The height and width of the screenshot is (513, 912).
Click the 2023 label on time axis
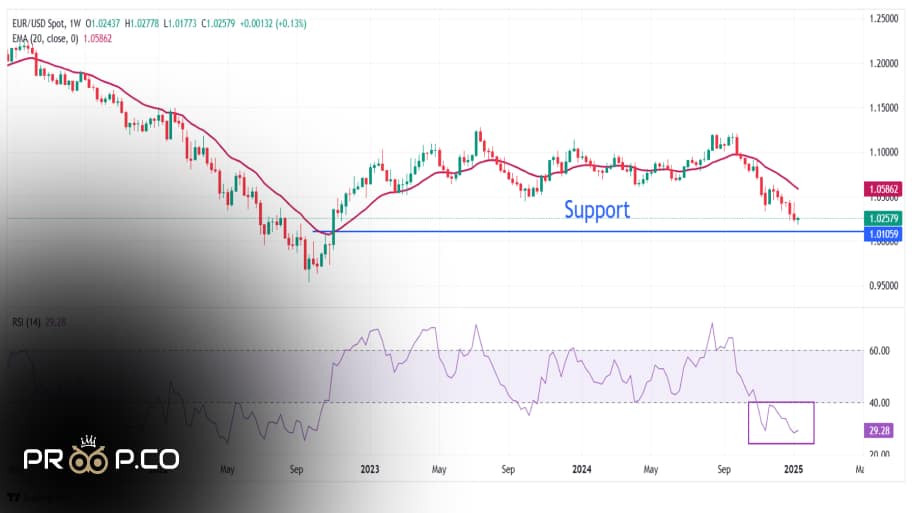tap(370, 469)
